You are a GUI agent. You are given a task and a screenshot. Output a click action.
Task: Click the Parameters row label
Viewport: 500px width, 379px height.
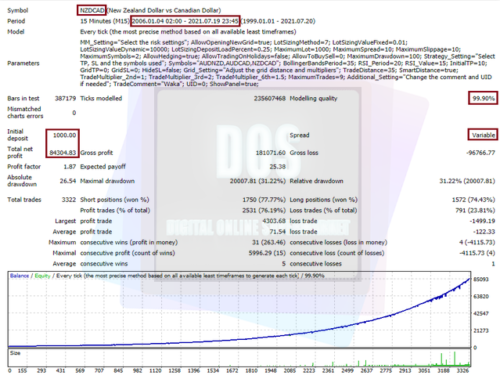click(x=23, y=63)
